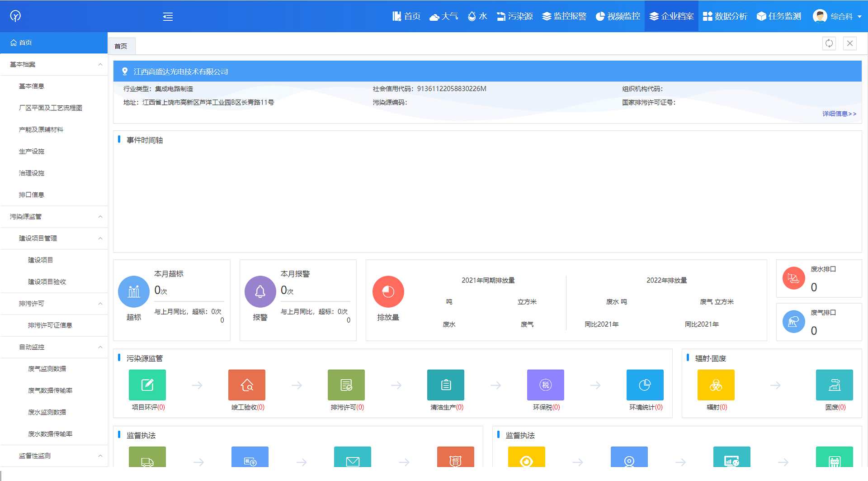The width and height of the screenshot is (868, 481).
Task: Switch to 视频监控 in the top navigation
Action: (618, 17)
